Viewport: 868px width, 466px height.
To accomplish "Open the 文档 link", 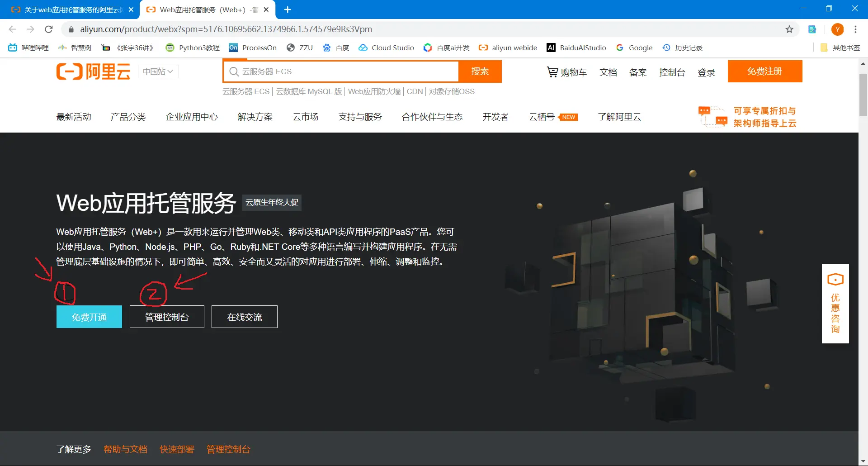I will click(x=608, y=72).
